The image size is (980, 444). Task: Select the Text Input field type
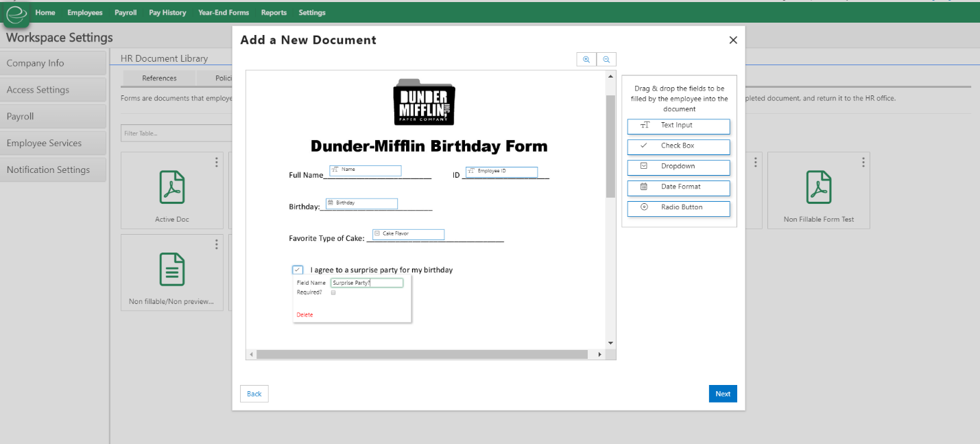pos(678,126)
